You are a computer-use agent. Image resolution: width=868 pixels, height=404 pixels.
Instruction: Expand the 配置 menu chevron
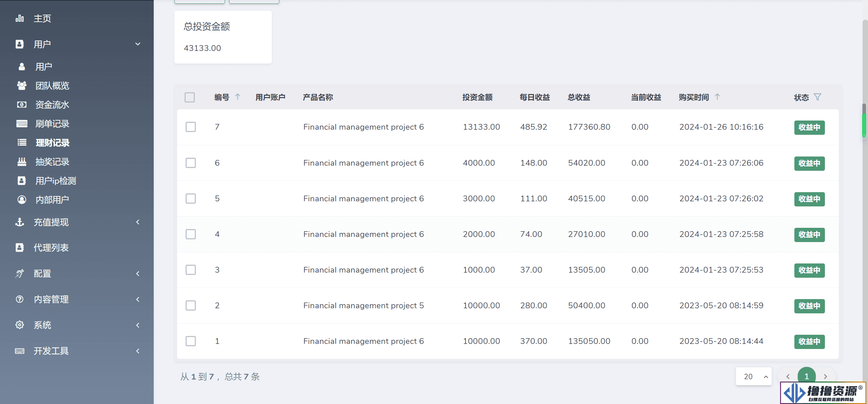(138, 273)
